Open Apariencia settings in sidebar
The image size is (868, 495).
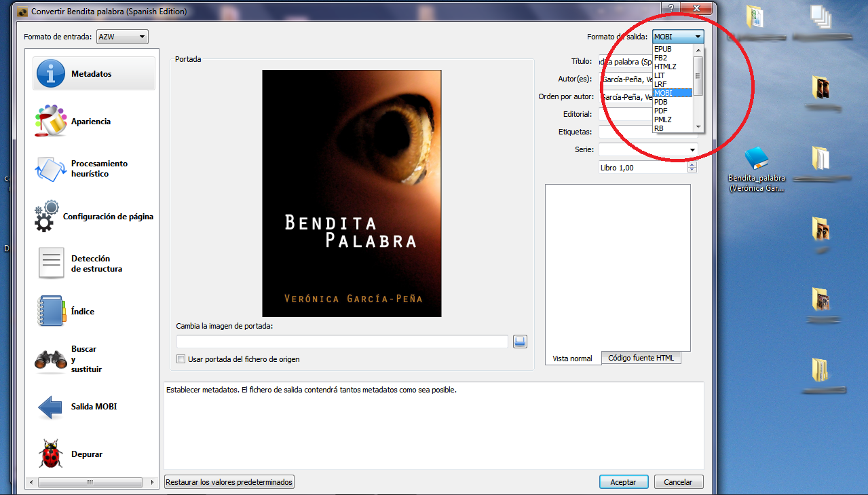coord(51,122)
